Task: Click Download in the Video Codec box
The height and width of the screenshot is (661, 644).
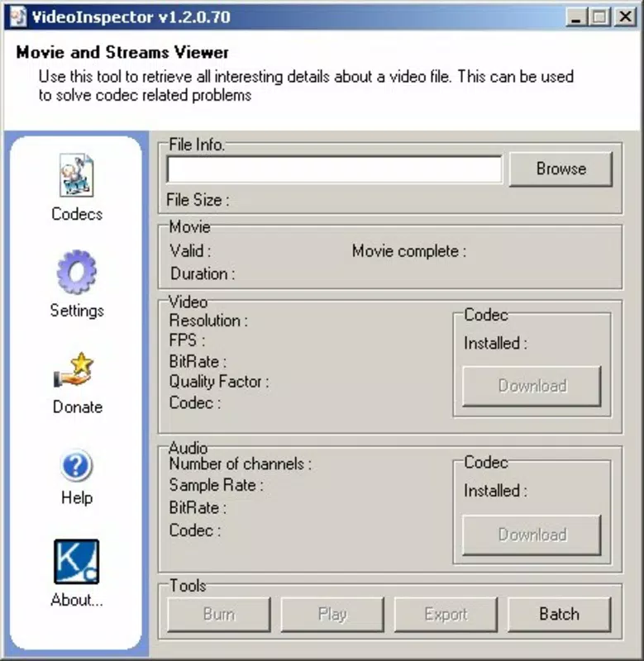Action: click(x=532, y=386)
